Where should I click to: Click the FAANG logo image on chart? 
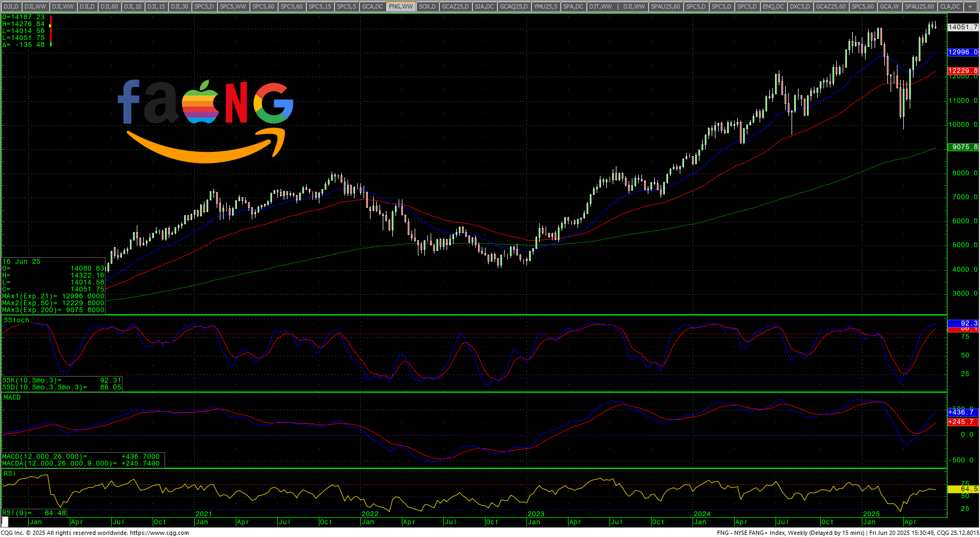point(205,121)
